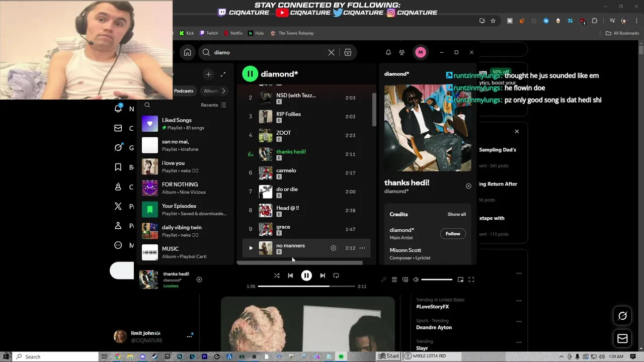Open more options for no manners
The image size is (644, 362).
(x=362, y=248)
